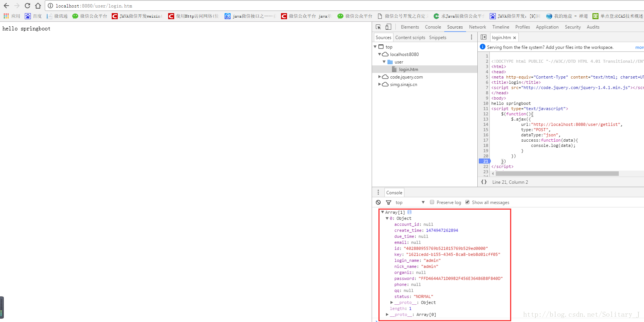This screenshot has width=644, height=322.
Task: Collapse the top frame tree node
Action: click(375, 47)
